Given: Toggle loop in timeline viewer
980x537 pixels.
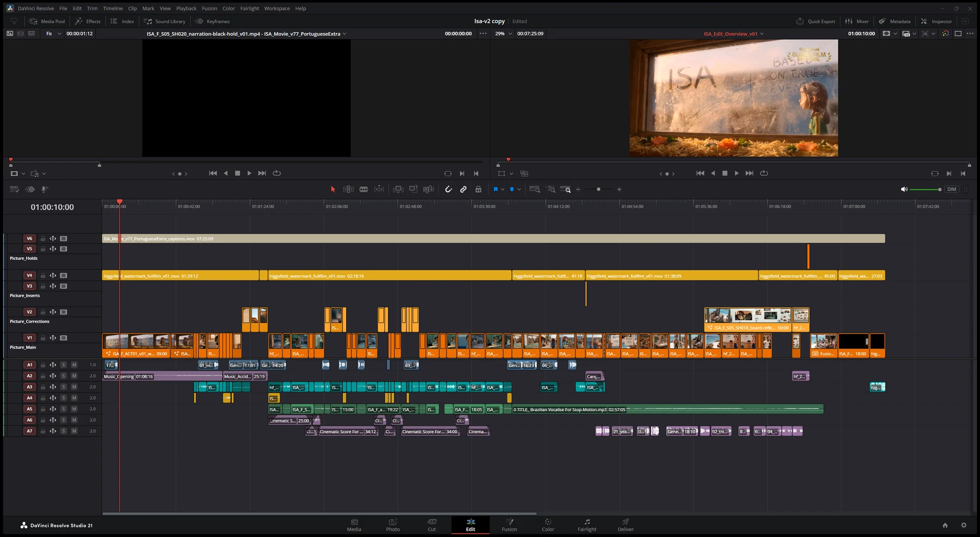Looking at the screenshot, I should [x=764, y=174].
